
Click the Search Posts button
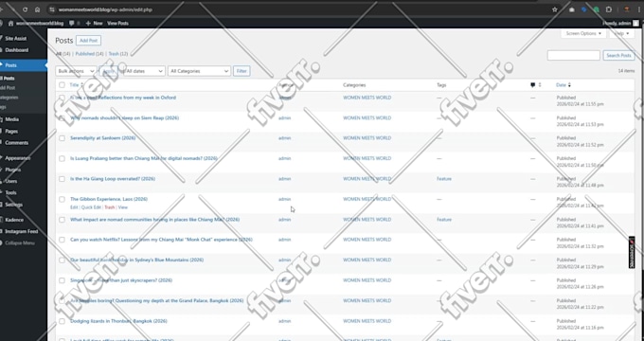tap(618, 56)
